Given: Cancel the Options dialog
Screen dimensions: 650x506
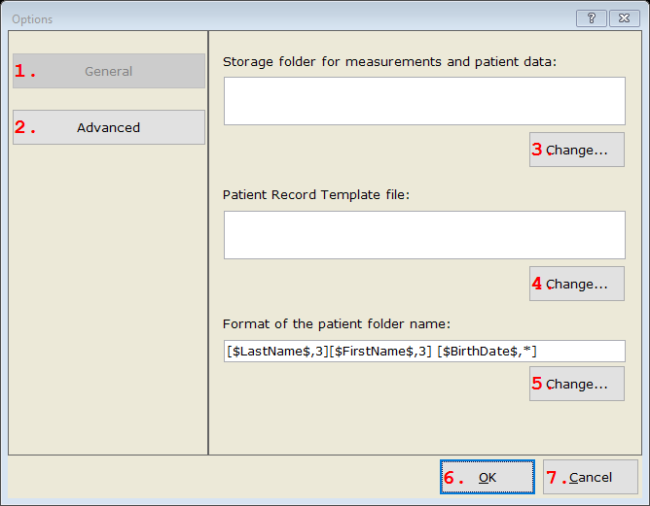Looking at the screenshot, I should tap(590, 477).
